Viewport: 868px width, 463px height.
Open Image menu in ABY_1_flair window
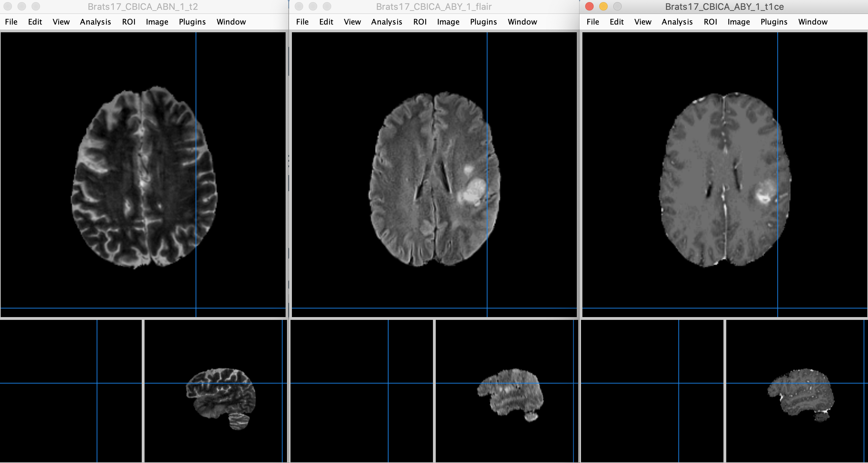pyautogui.click(x=448, y=22)
